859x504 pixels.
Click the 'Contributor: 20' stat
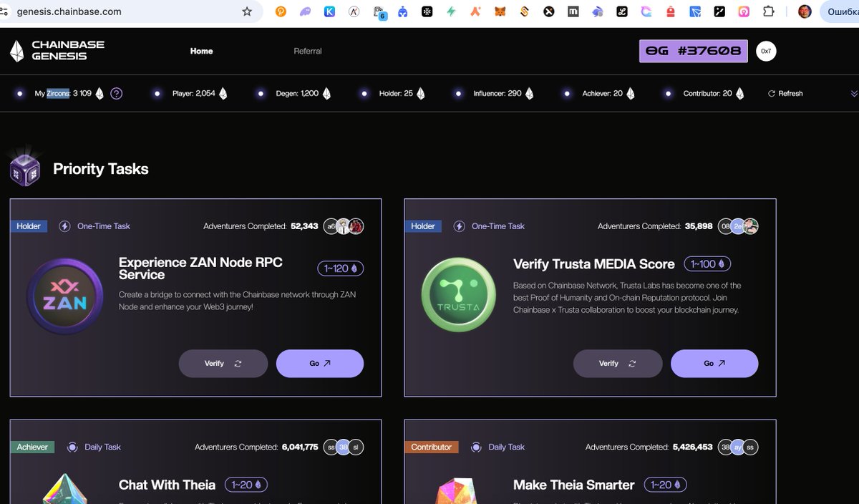point(707,94)
